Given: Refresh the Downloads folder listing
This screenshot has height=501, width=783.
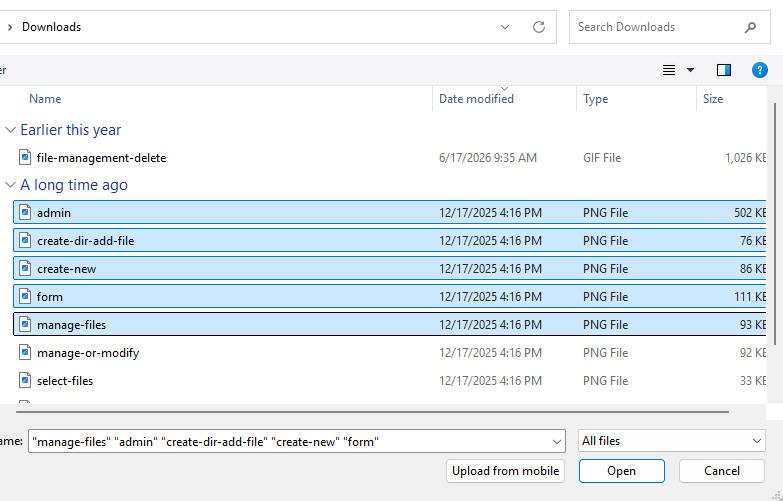Looking at the screenshot, I should [538, 27].
